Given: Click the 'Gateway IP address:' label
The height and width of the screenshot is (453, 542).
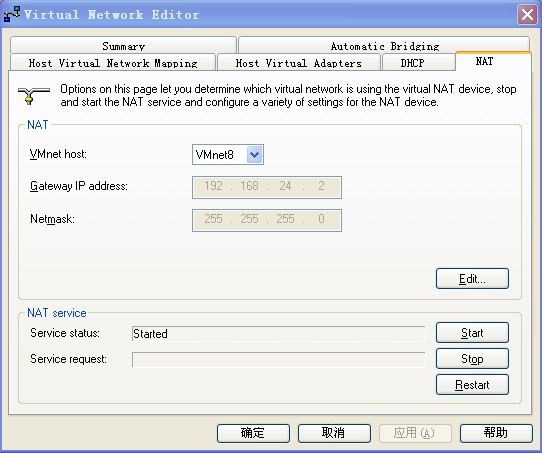Looking at the screenshot, I should [x=79, y=186].
